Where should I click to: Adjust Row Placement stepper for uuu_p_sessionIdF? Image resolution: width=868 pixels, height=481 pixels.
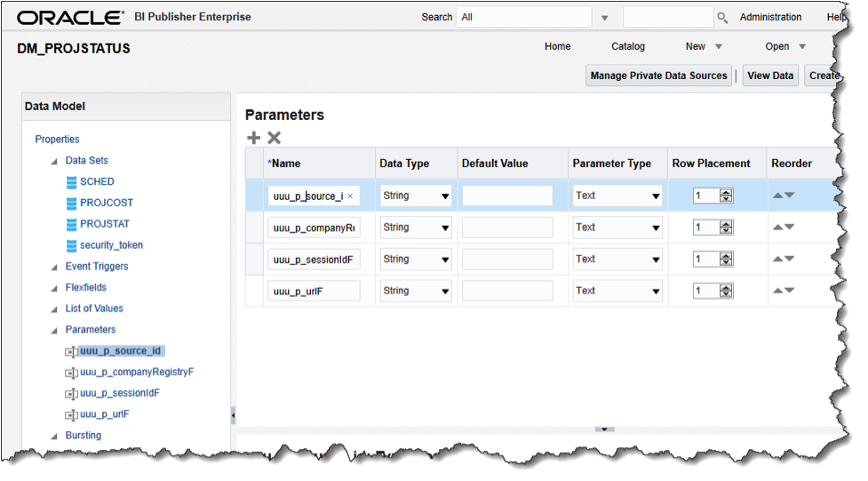coord(726,259)
